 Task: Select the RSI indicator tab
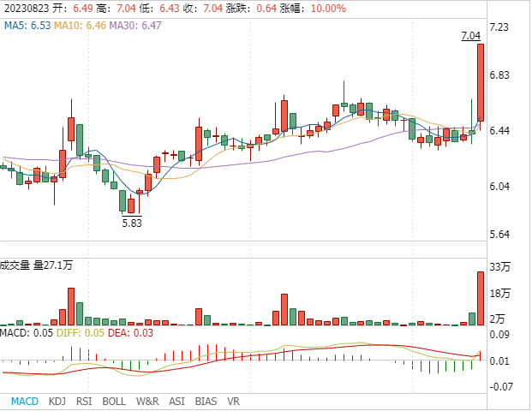[84, 402]
